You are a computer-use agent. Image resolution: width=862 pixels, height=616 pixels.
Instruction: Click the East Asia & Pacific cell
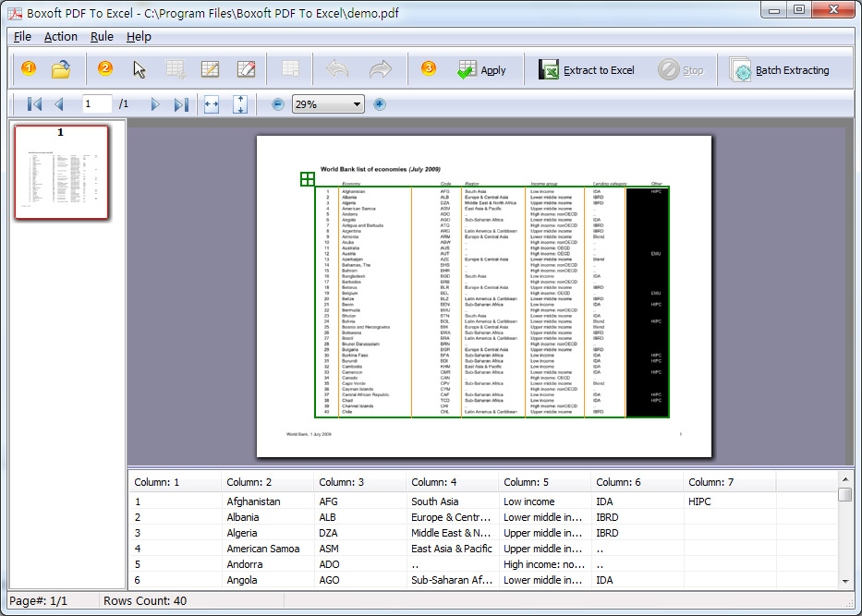pos(452,549)
